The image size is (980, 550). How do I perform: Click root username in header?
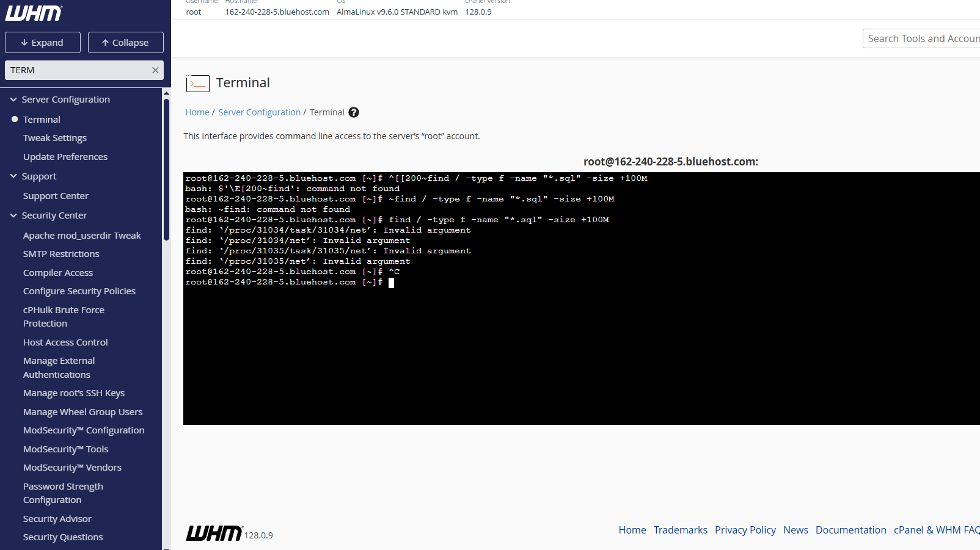(x=193, y=12)
